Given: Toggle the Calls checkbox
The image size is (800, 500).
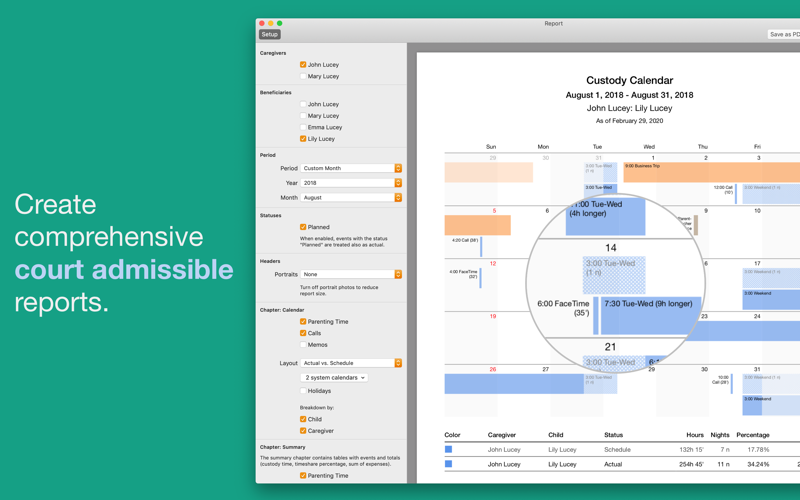Looking at the screenshot, I should click(x=303, y=333).
